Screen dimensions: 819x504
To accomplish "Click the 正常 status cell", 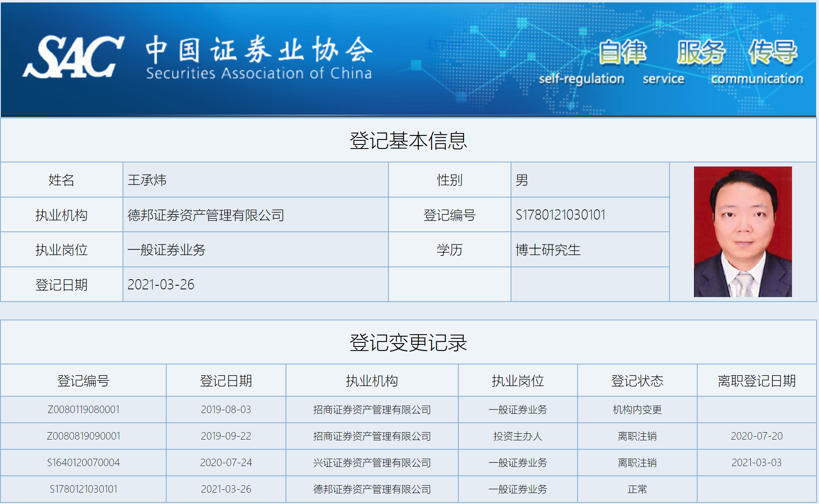I will (637, 489).
